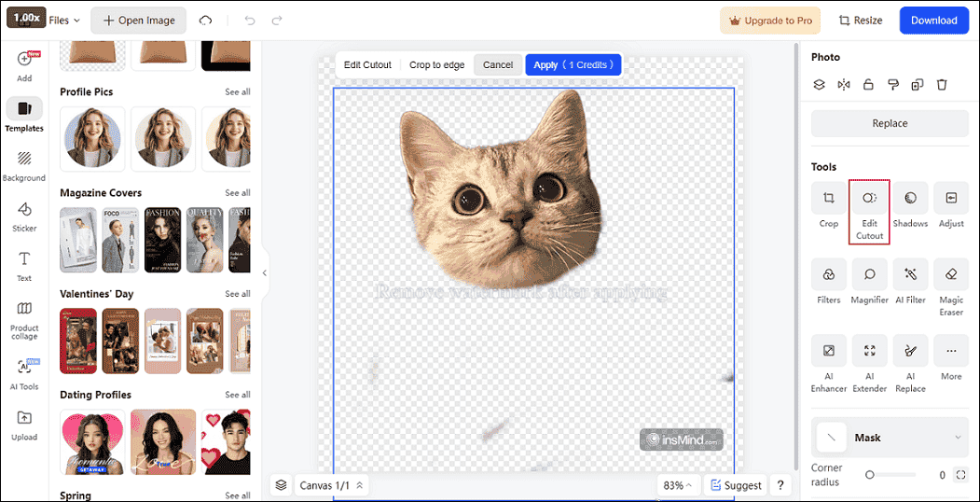980x502 pixels.
Task: Click the Resize button
Action: click(861, 21)
